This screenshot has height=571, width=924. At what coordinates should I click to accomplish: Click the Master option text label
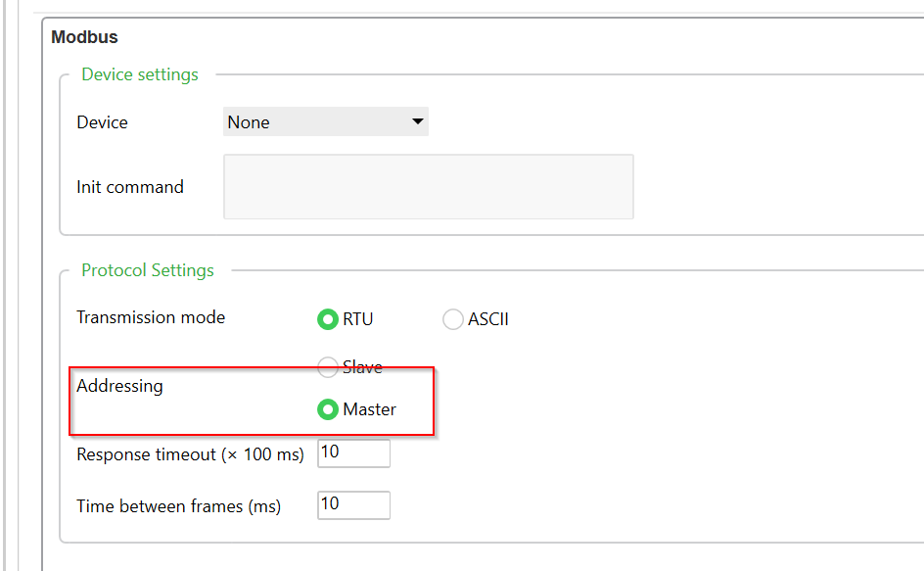(x=369, y=409)
